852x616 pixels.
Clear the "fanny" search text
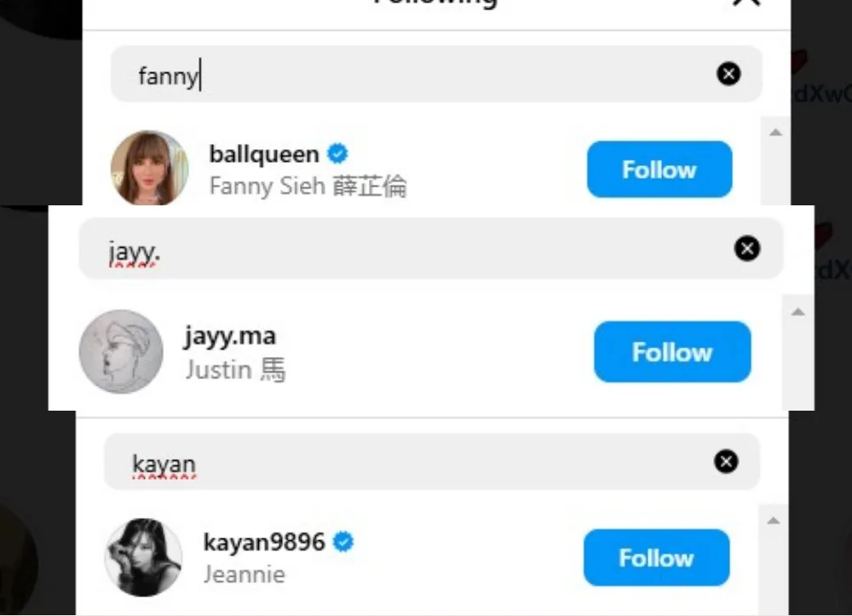click(x=728, y=74)
